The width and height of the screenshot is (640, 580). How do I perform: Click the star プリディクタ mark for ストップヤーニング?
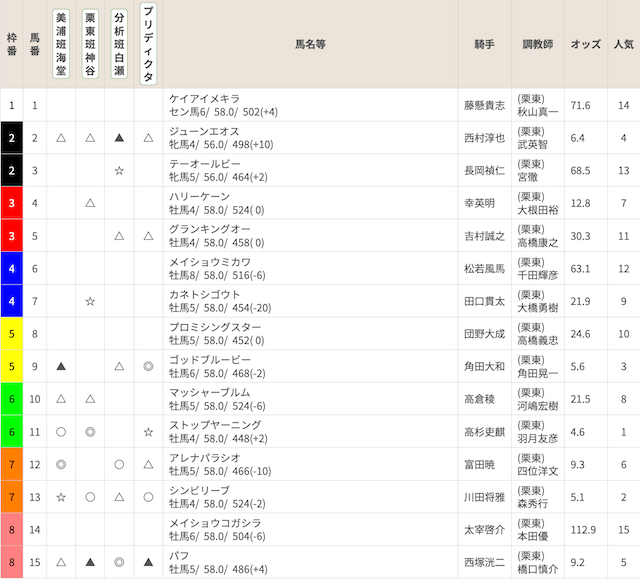pos(148,432)
